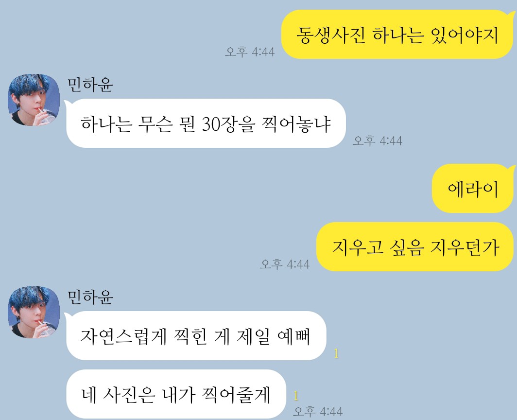Click the word '동생사진' in the yellow bubble
517x420 pixels.
tap(331, 35)
